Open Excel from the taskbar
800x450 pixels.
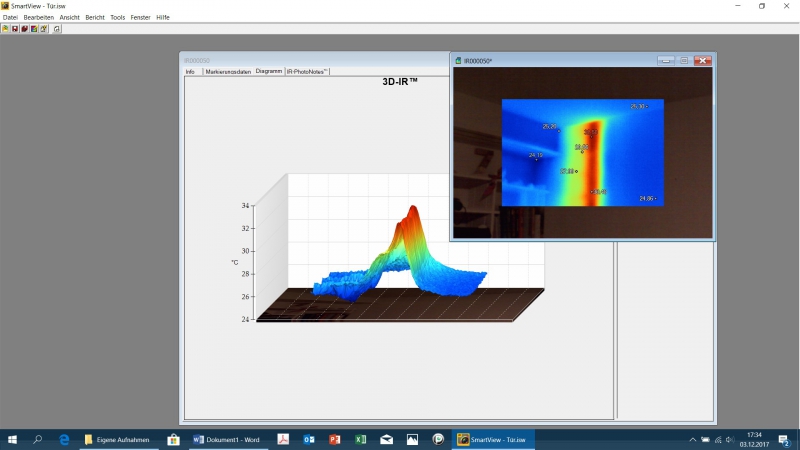click(x=360, y=439)
